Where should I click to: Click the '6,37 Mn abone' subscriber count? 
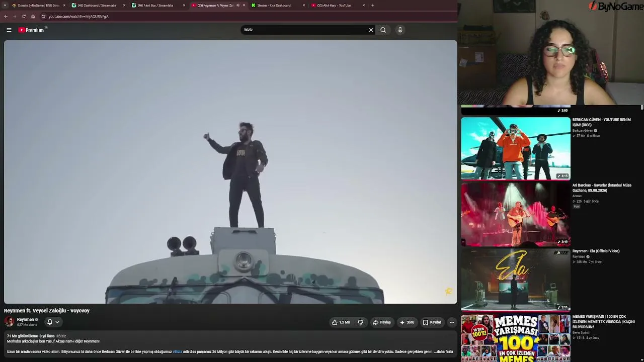27,325
